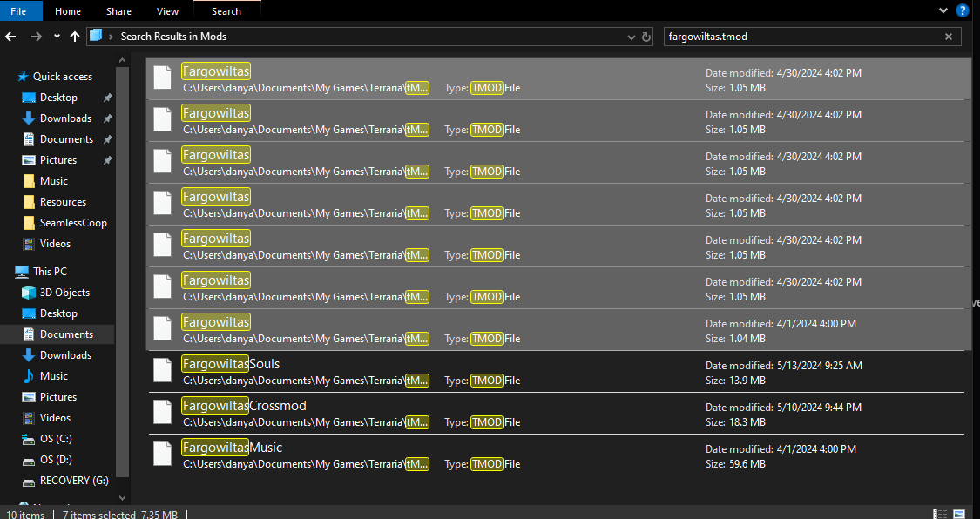Click the path under FargowiltasSouls

click(x=306, y=381)
